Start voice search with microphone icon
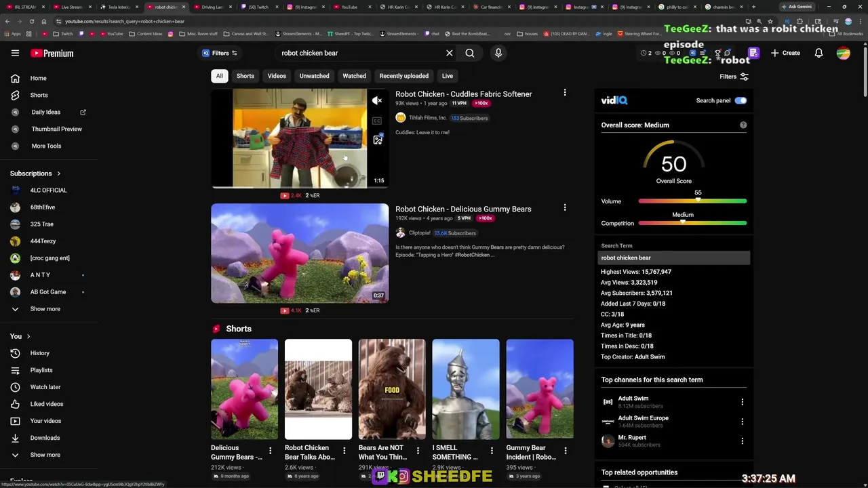Viewport: 868px width, 488px height. click(498, 53)
